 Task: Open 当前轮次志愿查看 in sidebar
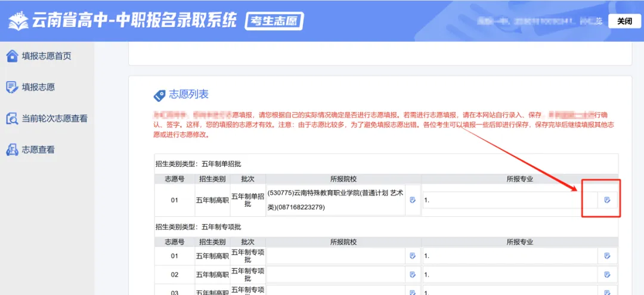coord(55,119)
